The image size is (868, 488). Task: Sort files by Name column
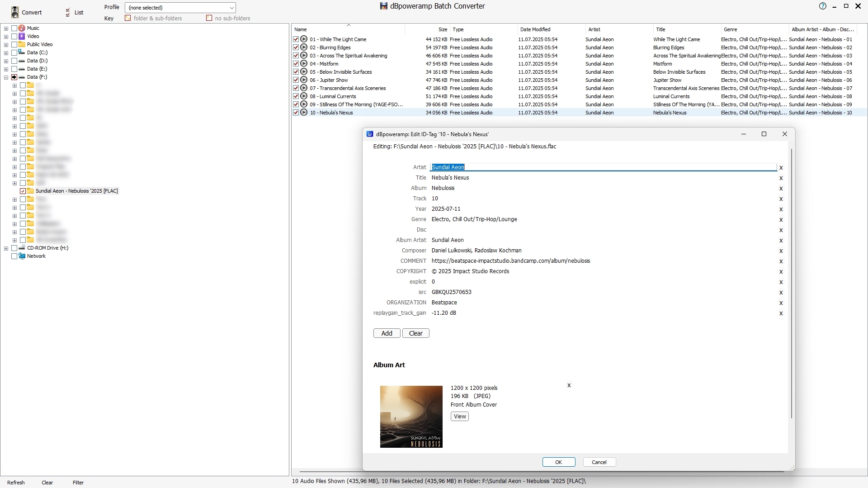[348, 29]
